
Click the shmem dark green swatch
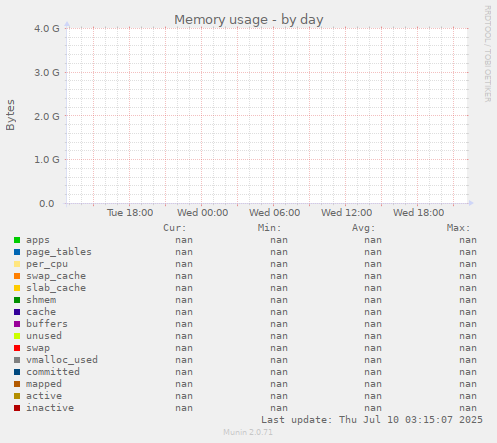(x=17, y=300)
